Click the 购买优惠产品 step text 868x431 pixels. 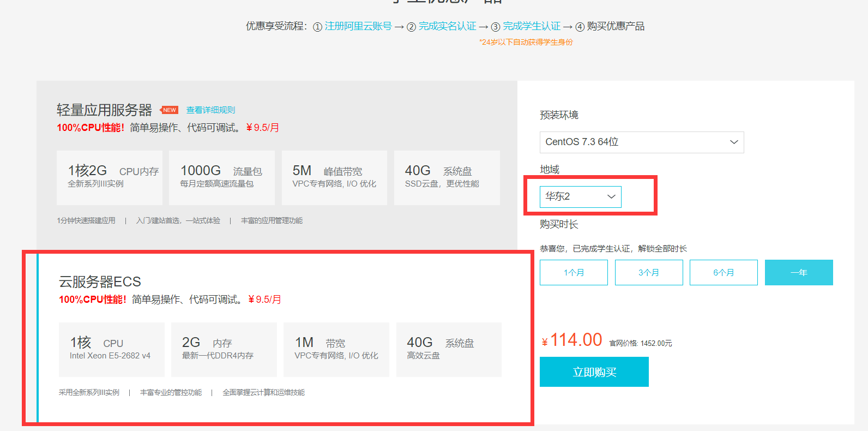coord(616,26)
